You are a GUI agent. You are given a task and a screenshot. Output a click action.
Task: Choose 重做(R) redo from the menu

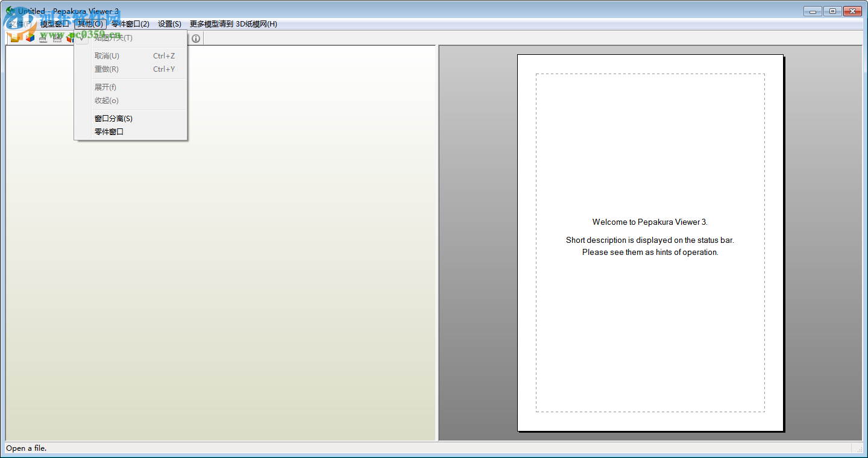click(x=131, y=69)
